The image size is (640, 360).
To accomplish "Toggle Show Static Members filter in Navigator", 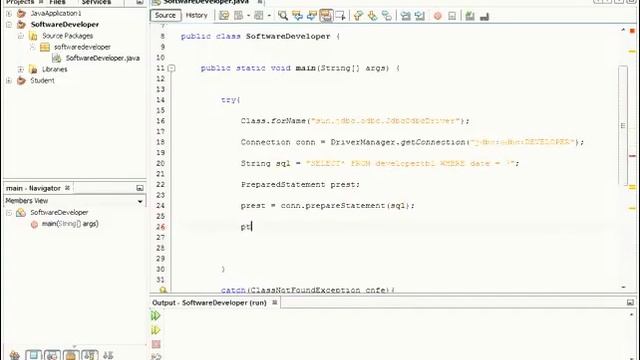I will [x=52, y=355].
